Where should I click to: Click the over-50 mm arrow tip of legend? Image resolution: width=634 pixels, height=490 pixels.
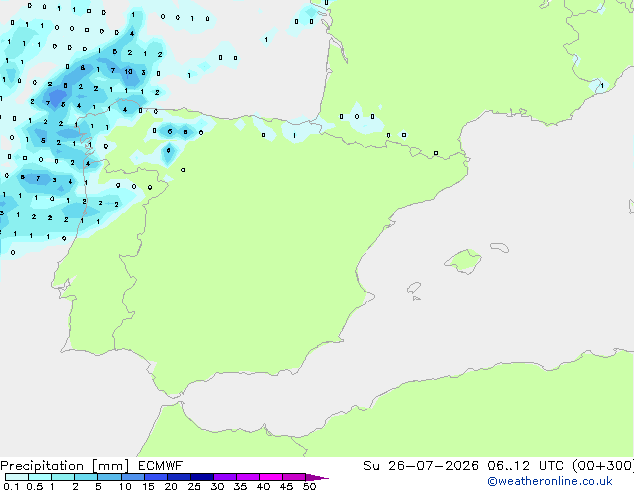pyautogui.click(x=317, y=477)
